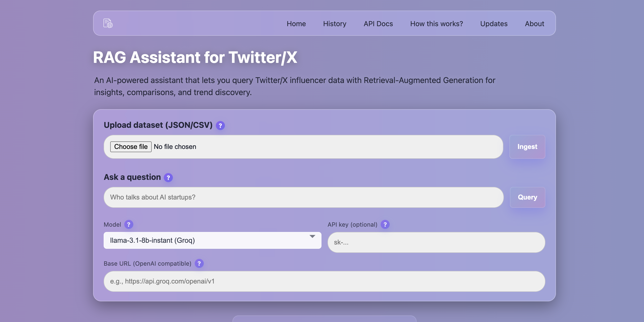
Task: Show API key help tooltip icon
Action: click(x=385, y=224)
